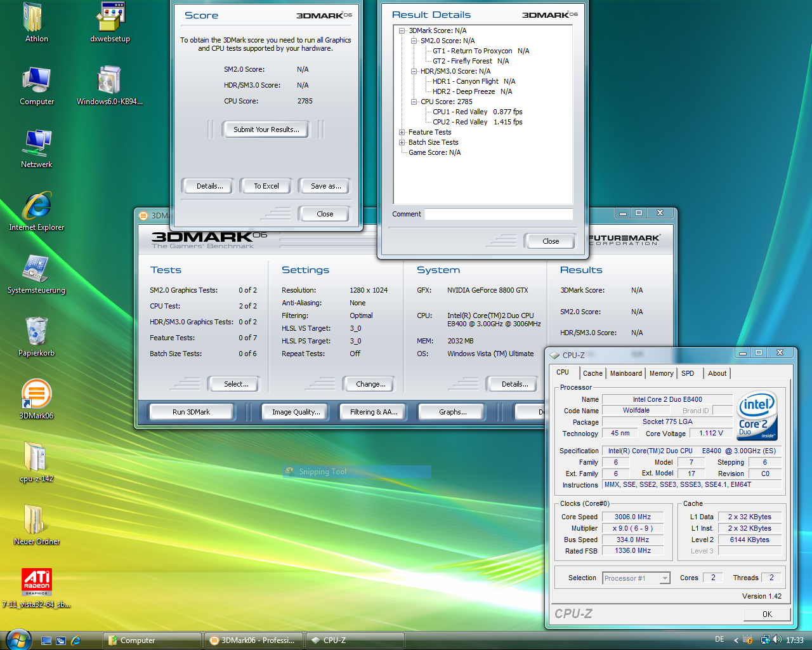812x650 pixels.
Task: Select the GT1 - Return To Proxycon row
Action: pyautogui.click(x=481, y=51)
